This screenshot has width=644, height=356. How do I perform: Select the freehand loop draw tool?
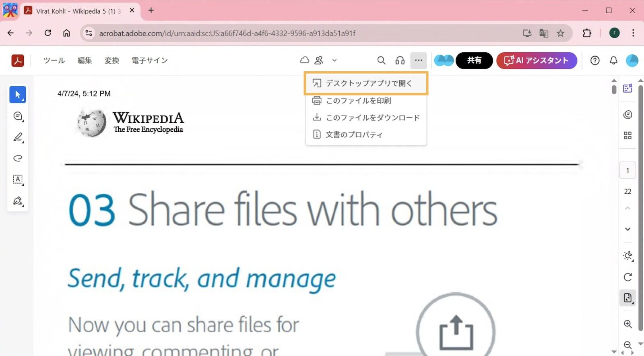tap(18, 158)
